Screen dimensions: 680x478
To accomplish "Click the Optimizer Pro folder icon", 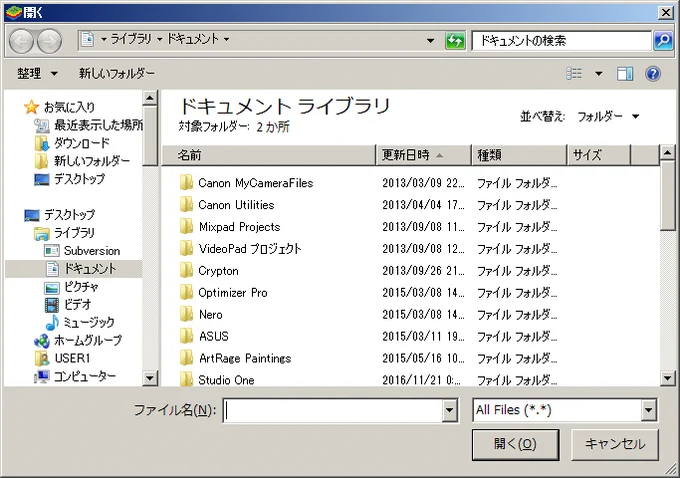I will point(186,292).
